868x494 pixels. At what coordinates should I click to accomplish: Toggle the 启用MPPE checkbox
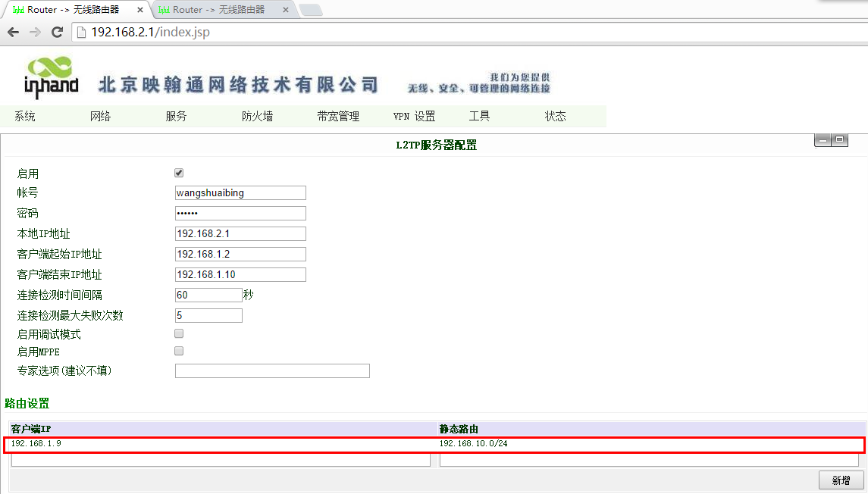[x=179, y=351]
